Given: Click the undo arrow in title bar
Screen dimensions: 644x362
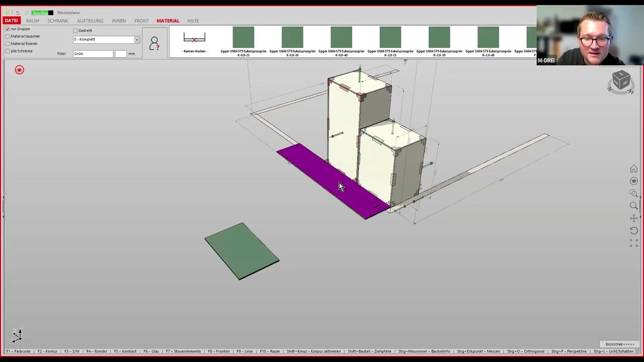Looking at the screenshot, I should (x=18, y=13).
